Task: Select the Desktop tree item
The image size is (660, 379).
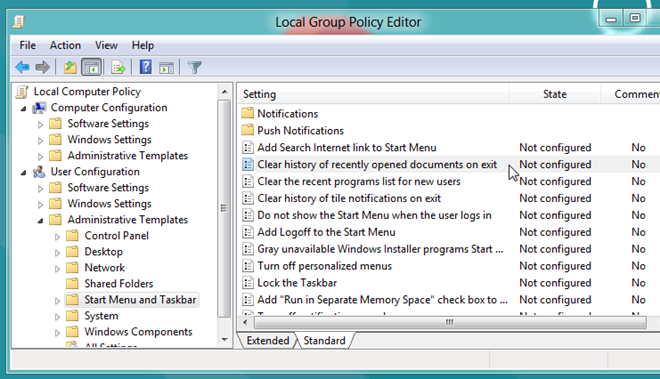Action: [x=104, y=251]
